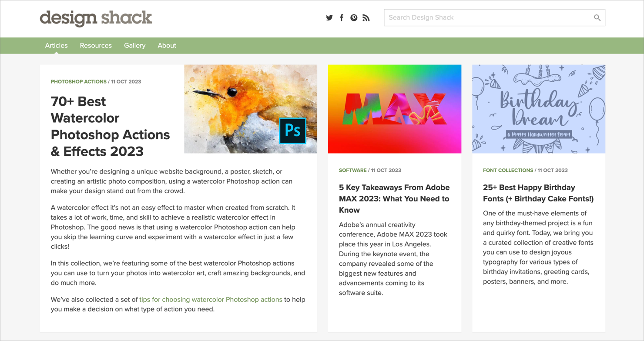Open the Birthday Dream font thumbnail
644x341 pixels.
click(539, 109)
